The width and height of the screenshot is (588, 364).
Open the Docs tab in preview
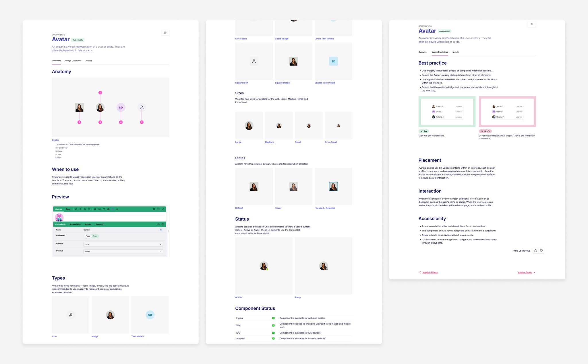click(68, 209)
